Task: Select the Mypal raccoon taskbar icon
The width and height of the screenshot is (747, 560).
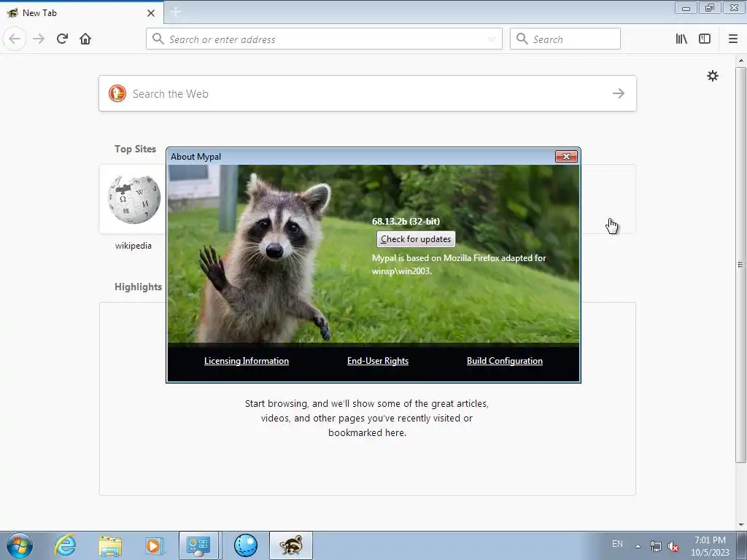Action: [291, 545]
